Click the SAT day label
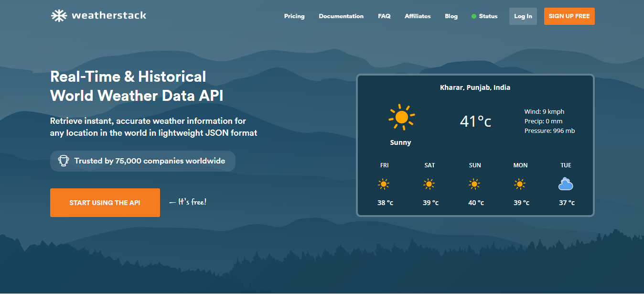The width and height of the screenshot is (644, 294). coord(429,165)
